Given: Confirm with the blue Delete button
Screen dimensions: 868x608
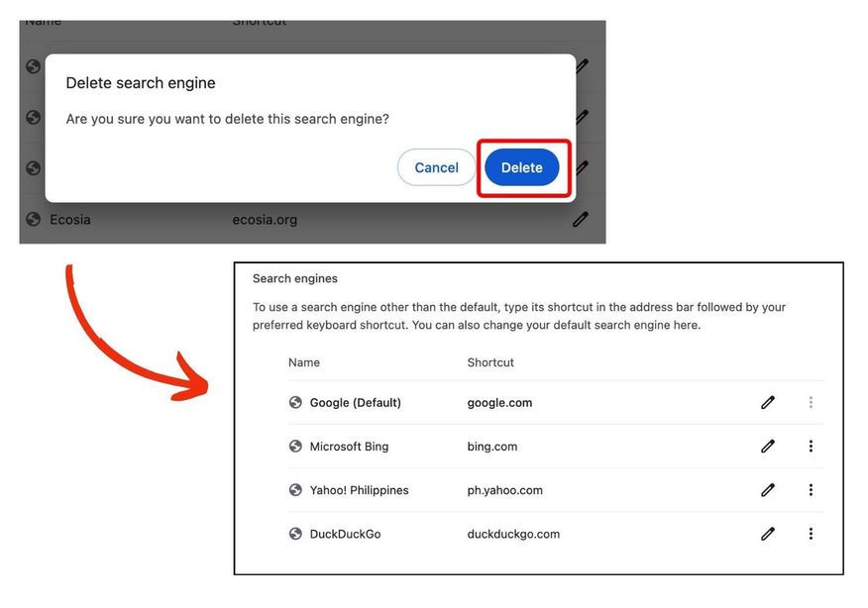Looking at the screenshot, I should pyautogui.click(x=521, y=167).
